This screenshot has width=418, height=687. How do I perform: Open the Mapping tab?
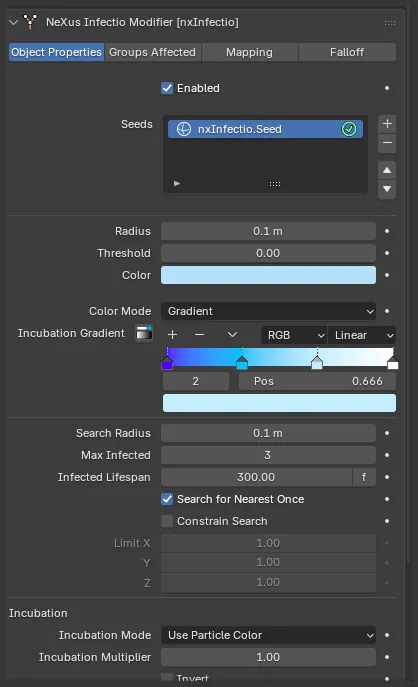[249, 52]
